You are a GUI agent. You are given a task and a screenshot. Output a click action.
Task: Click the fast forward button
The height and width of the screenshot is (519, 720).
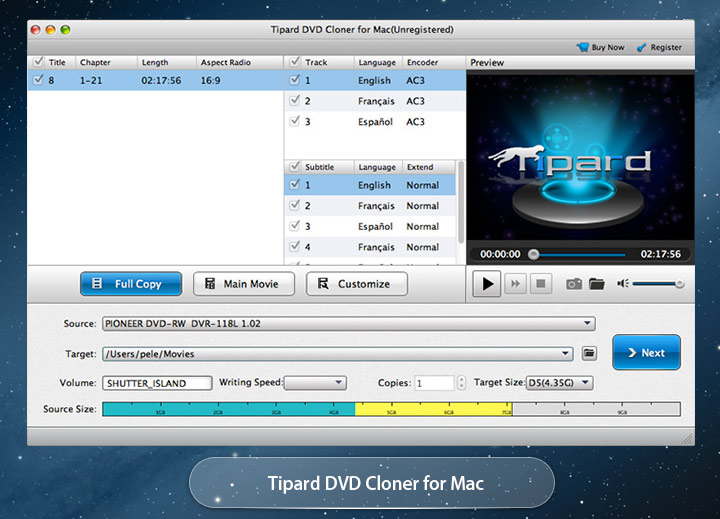(515, 284)
